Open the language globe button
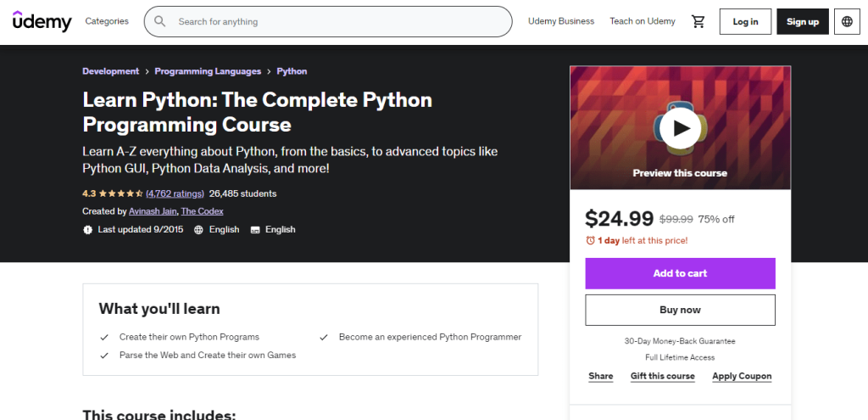 point(847,21)
